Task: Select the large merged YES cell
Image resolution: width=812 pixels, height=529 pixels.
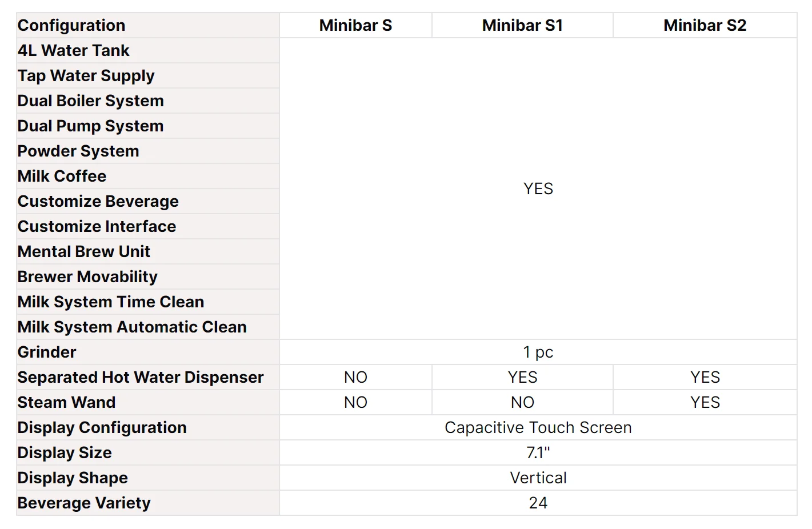Action: [x=538, y=189]
